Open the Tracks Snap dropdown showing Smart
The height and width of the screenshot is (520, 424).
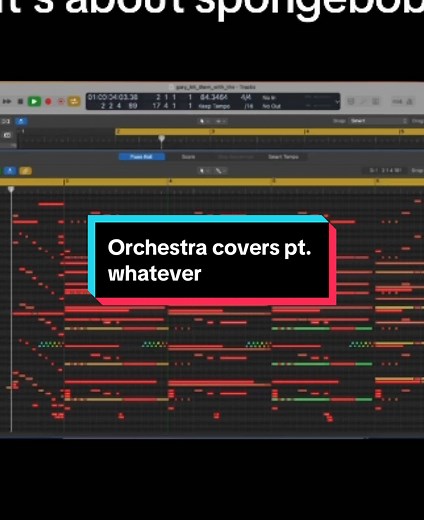point(379,121)
